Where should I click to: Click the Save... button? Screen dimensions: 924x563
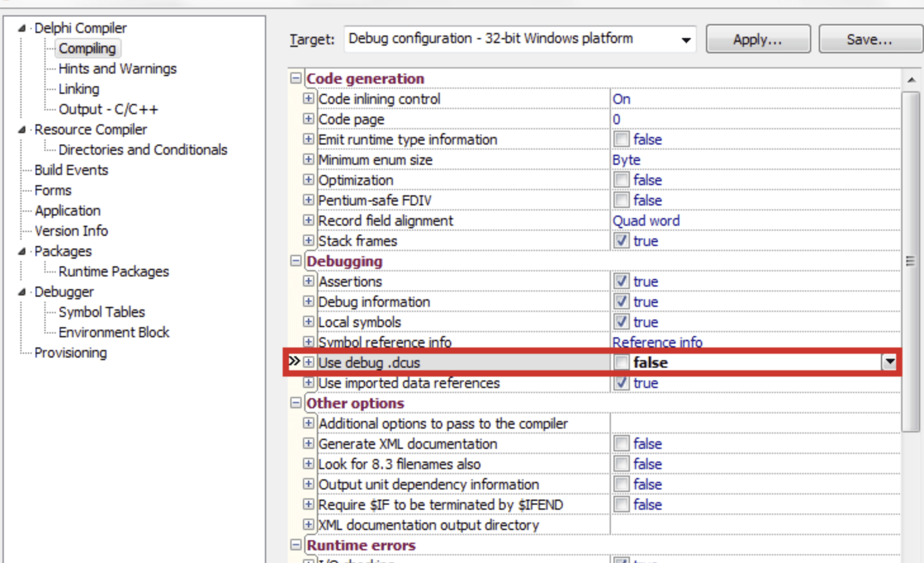[x=869, y=39]
